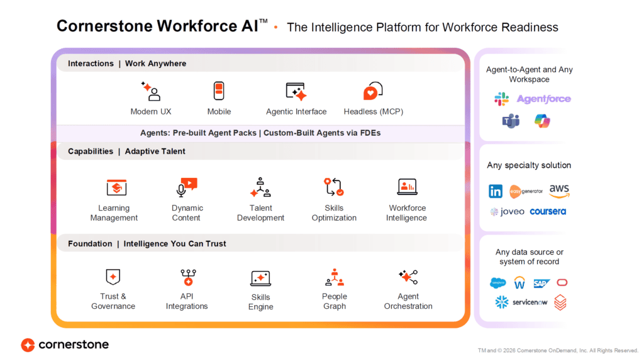
Task: Select the Workday W logo
Action: [x=519, y=282]
